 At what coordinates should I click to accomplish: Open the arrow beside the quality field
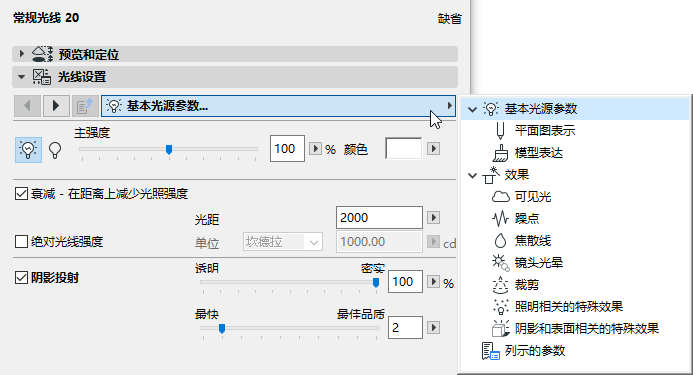click(x=434, y=328)
